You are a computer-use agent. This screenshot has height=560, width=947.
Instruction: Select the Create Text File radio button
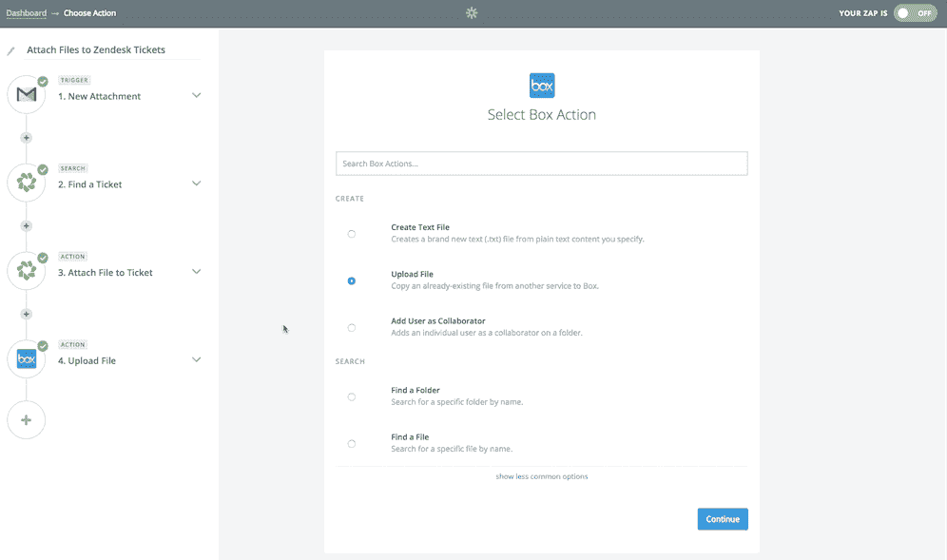coord(352,234)
